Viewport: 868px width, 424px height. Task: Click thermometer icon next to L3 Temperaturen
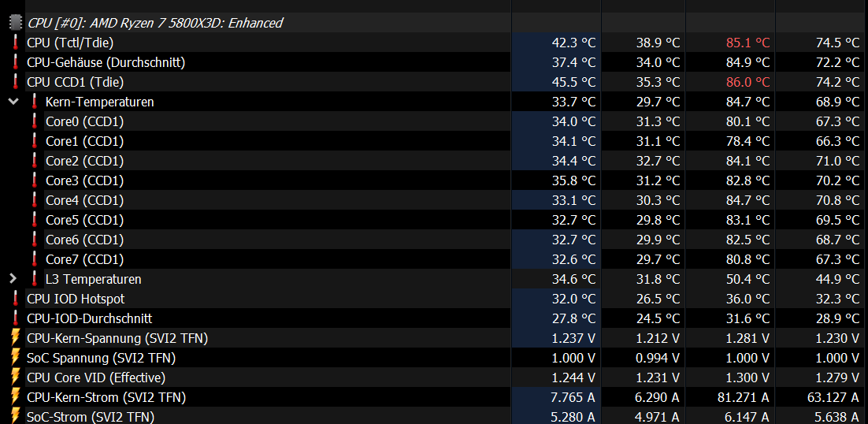coord(35,279)
